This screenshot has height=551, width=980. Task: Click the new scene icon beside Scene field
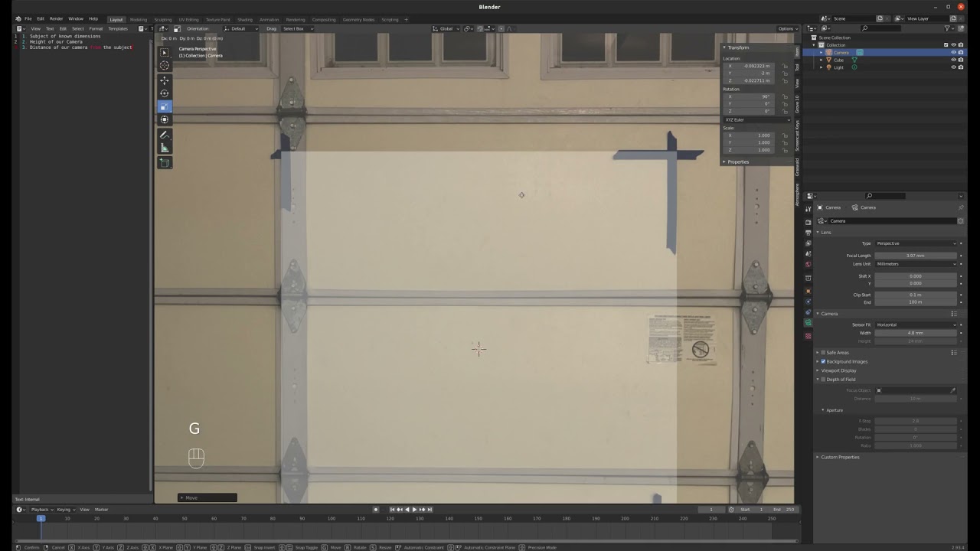[x=880, y=18]
